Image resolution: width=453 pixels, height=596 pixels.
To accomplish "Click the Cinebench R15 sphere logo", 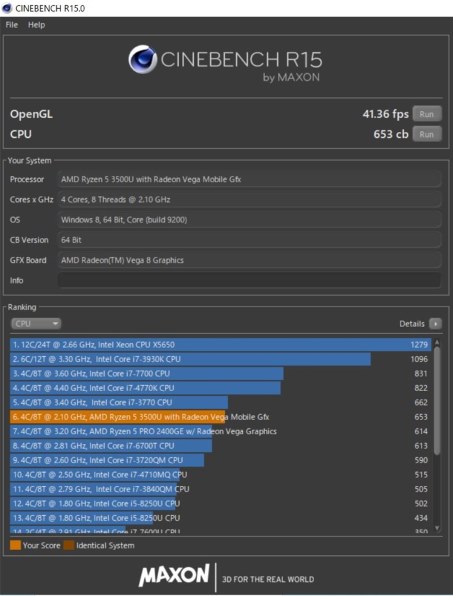I will pyautogui.click(x=143, y=59).
